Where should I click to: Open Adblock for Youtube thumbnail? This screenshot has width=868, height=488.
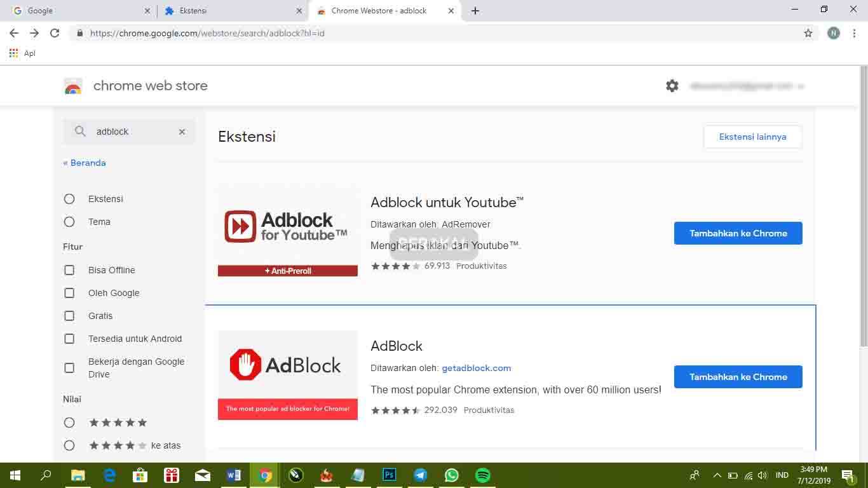(288, 232)
